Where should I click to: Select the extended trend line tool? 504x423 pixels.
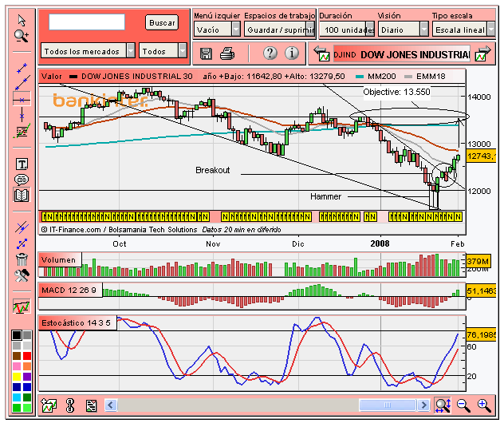click(x=22, y=83)
